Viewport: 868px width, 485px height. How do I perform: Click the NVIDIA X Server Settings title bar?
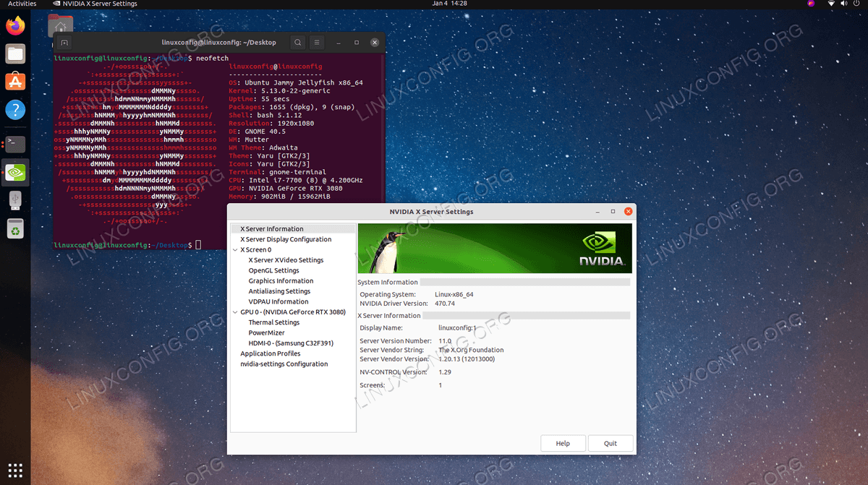[x=431, y=211]
